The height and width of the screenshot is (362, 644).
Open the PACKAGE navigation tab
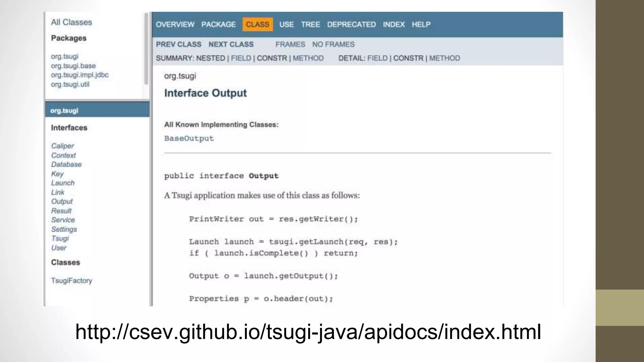pyautogui.click(x=219, y=25)
